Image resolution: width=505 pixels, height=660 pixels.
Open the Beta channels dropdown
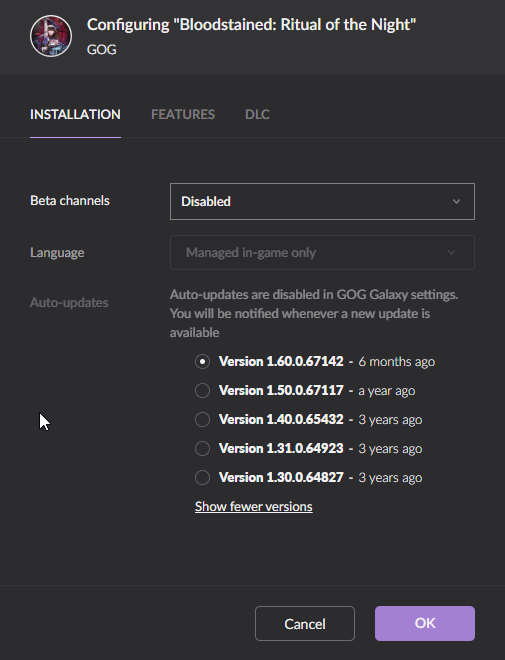322,201
